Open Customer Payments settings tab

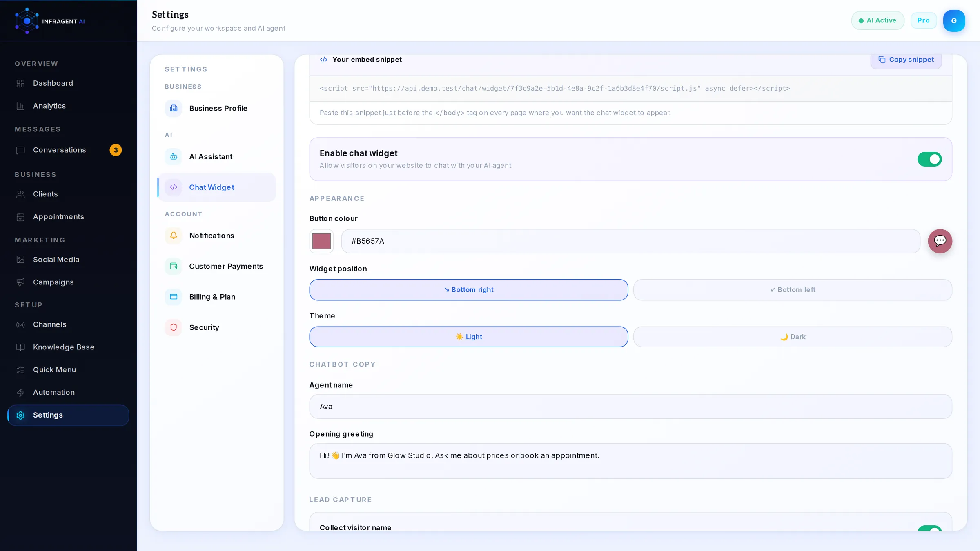point(217,266)
